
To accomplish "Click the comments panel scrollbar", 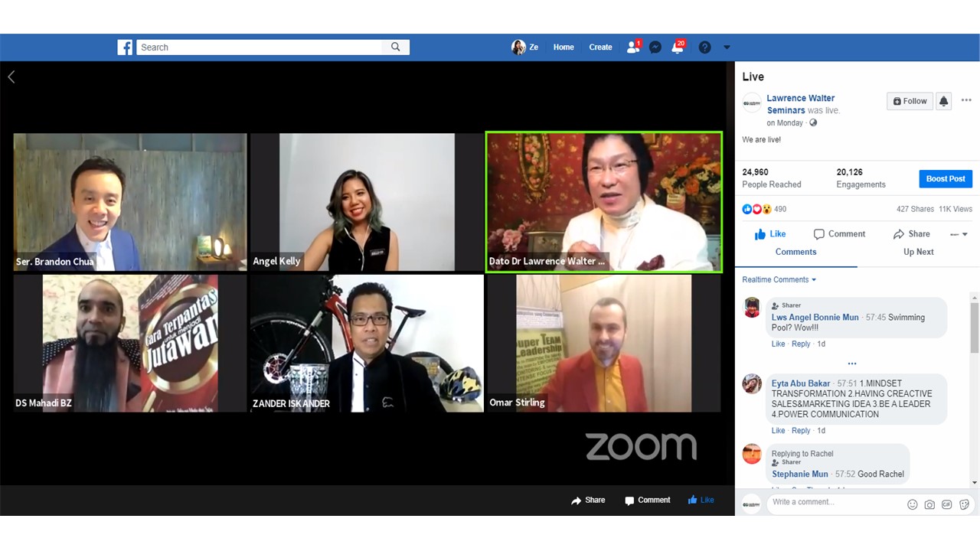I will 975,327.
